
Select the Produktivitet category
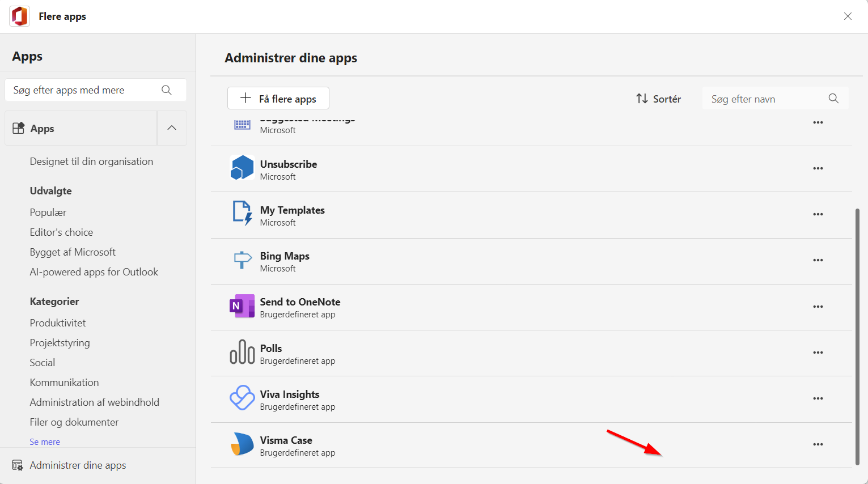click(x=58, y=323)
